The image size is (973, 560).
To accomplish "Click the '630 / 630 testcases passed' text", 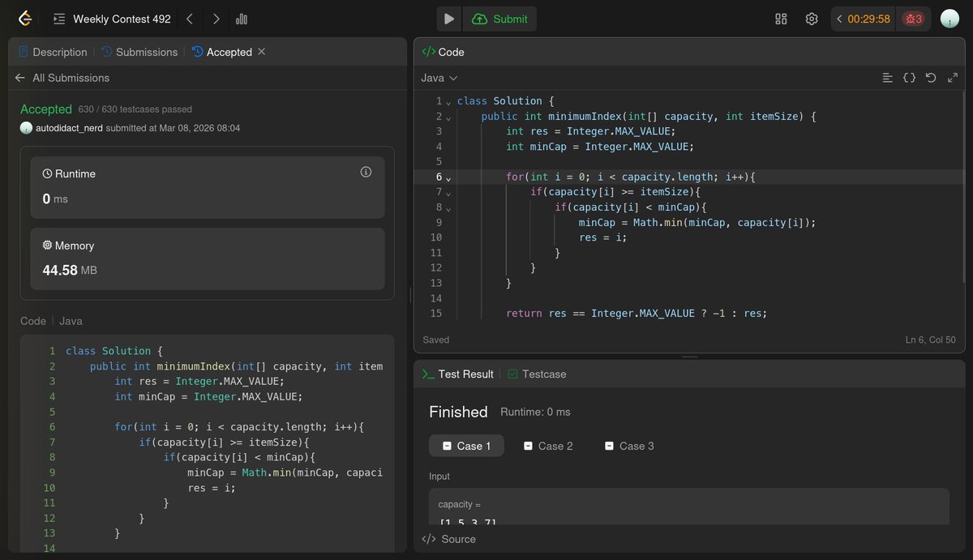I will 135,109.
